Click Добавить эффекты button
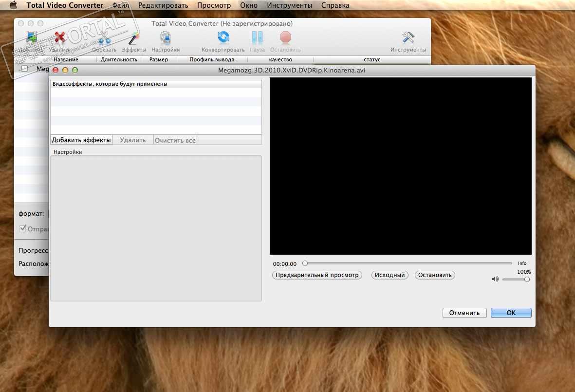This screenshot has height=392, width=575. [81, 140]
